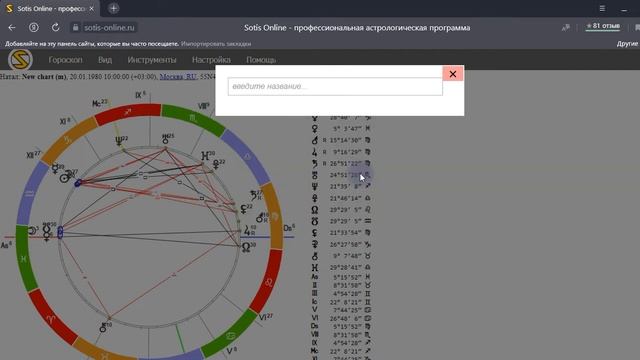Click Capricorn orange zodiac segment
This screenshot has height=360, width=640.
[x=68, y=140]
